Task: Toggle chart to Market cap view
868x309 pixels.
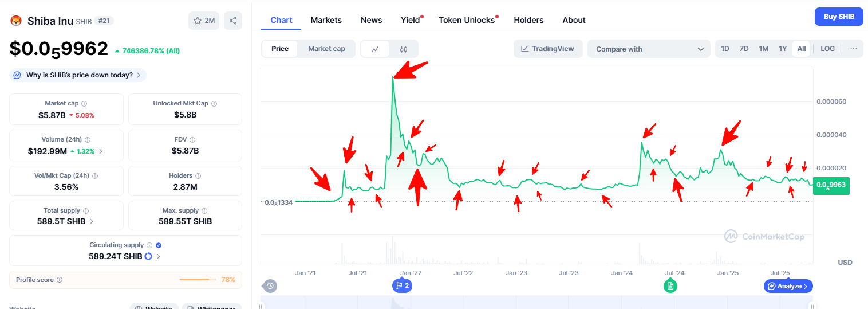Action: point(326,49)
